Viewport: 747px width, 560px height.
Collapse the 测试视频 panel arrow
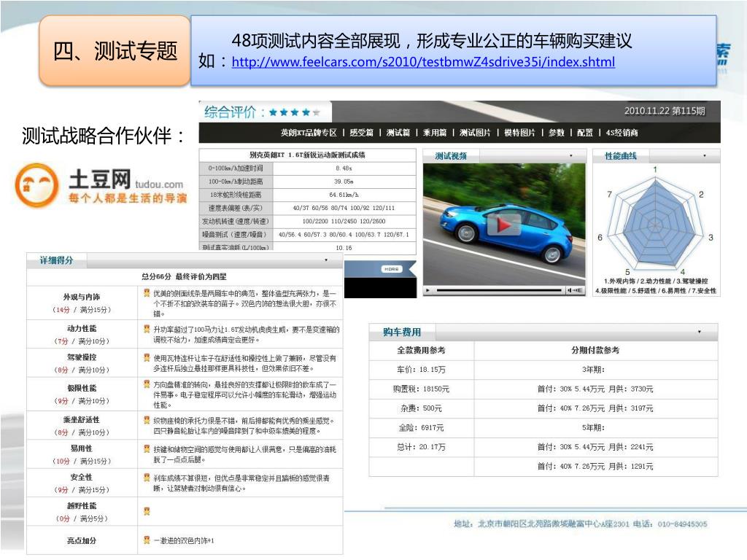pyautogui.click(x=570, y=156)
